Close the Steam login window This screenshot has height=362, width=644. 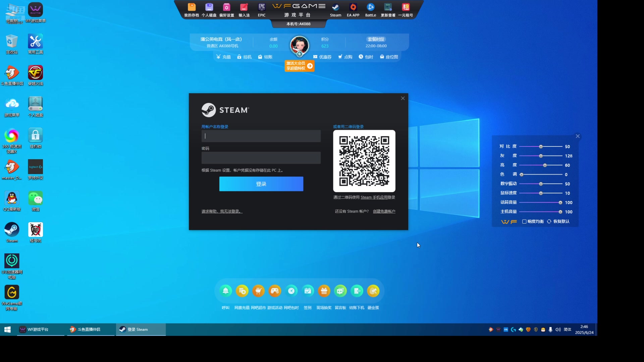point(403,98)
